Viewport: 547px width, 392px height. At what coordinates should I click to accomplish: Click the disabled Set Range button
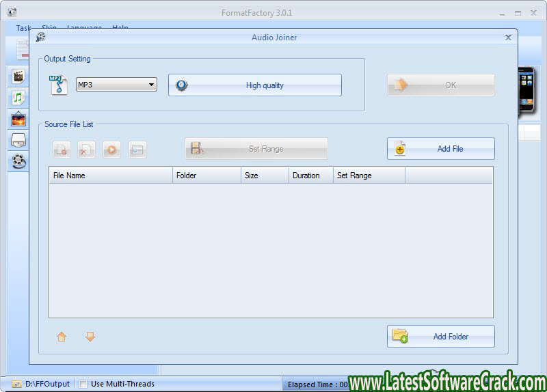pyautogui.click(x=256, y=149)
